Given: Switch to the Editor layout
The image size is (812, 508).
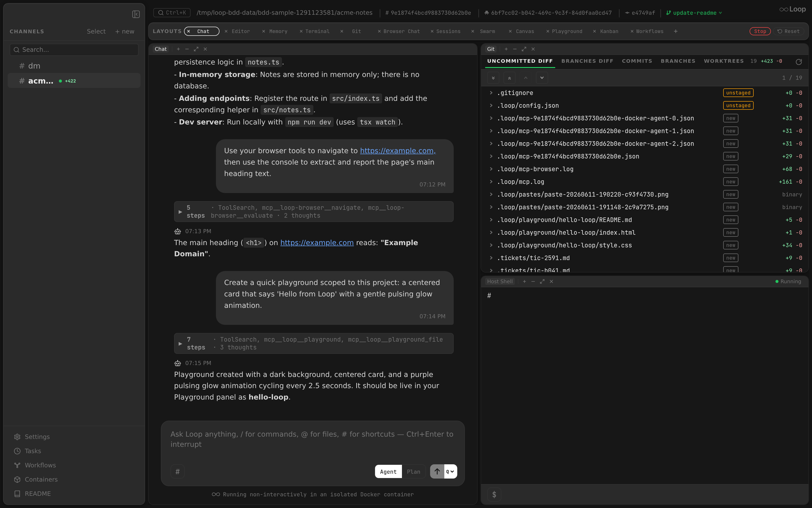Looking at the screenshot, I should (241, 31).
